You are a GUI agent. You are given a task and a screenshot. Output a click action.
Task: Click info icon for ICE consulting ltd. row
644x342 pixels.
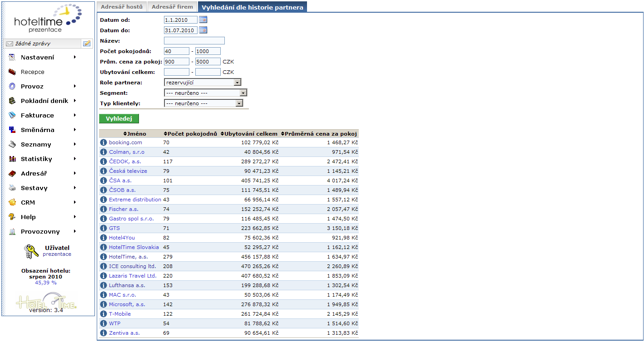point(104,266)
